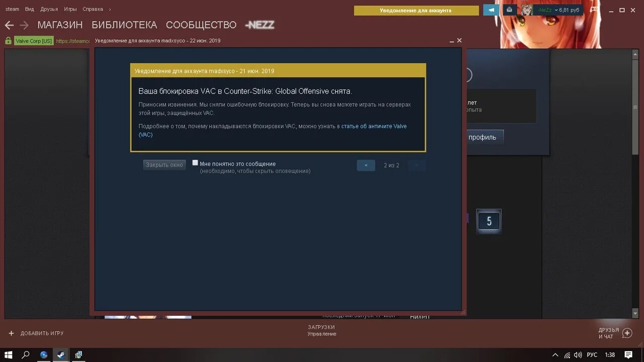Go to МАГАЗИН tab

tap(60, 25)
